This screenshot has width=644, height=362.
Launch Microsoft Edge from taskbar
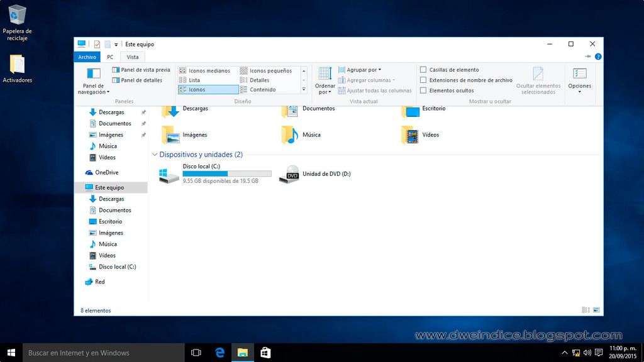pos(219,353)
